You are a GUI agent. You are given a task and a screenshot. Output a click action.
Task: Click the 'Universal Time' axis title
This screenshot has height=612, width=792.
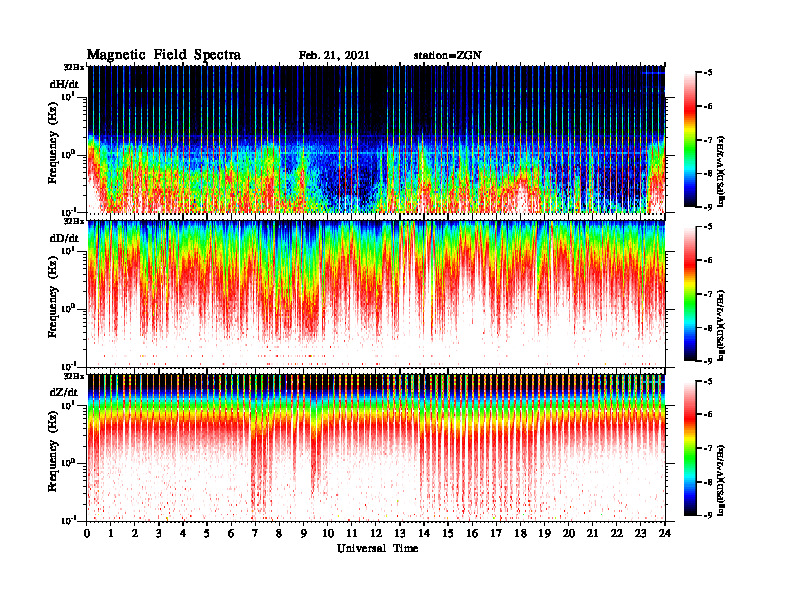(x=377, y=548)
